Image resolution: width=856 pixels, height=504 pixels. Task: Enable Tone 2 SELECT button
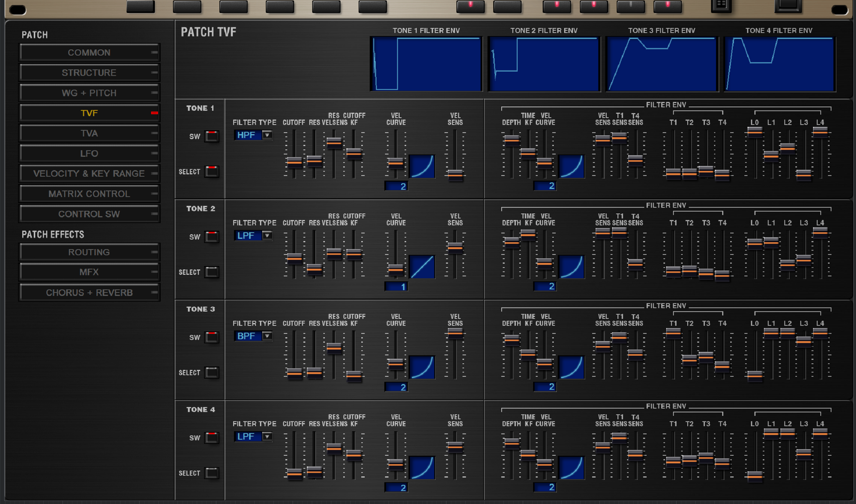tap(212, 272)
